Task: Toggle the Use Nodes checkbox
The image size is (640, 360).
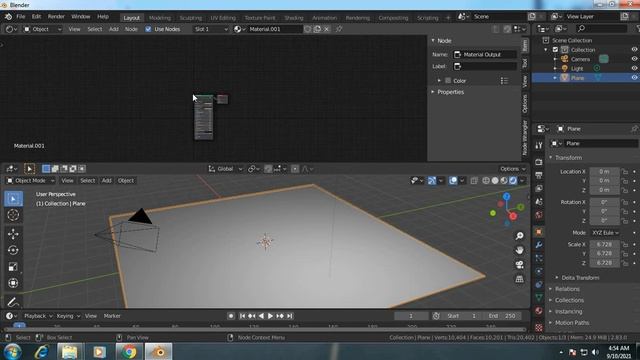Action: click(x=148, y=29)
